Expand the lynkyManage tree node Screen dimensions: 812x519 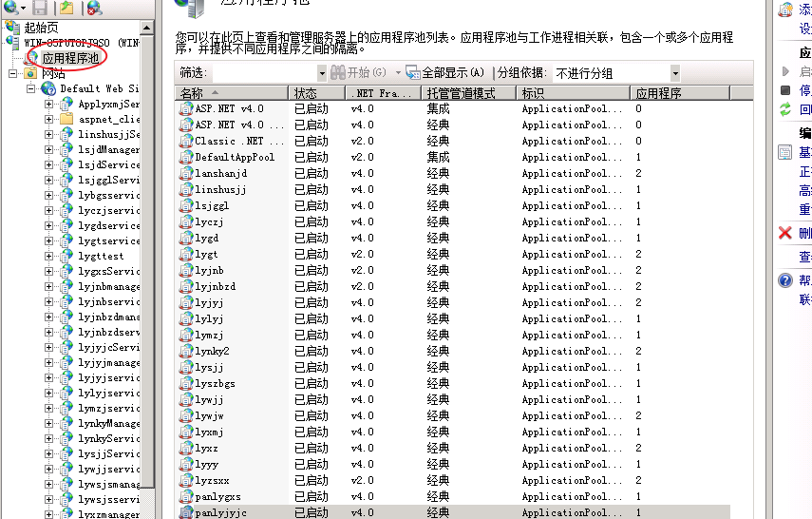point(48,423)
